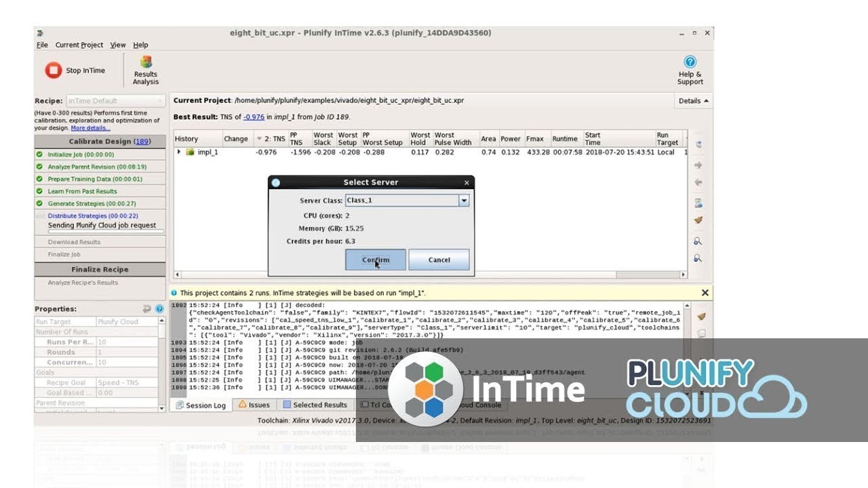The width and height of the screenshot is (868, 488).
Task: Click the -0.976 Best Result link
Action: [x=254, y=117]
